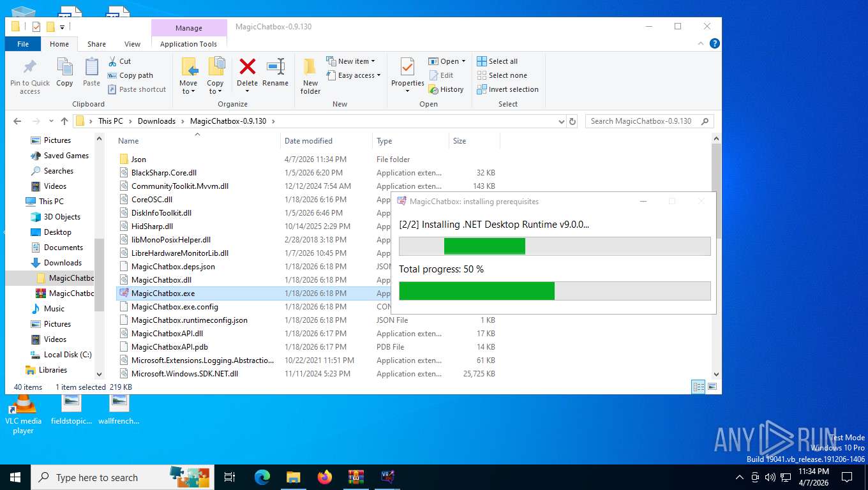
Task: Show hidden system tray icons chevron
Action: coord(740,477)
